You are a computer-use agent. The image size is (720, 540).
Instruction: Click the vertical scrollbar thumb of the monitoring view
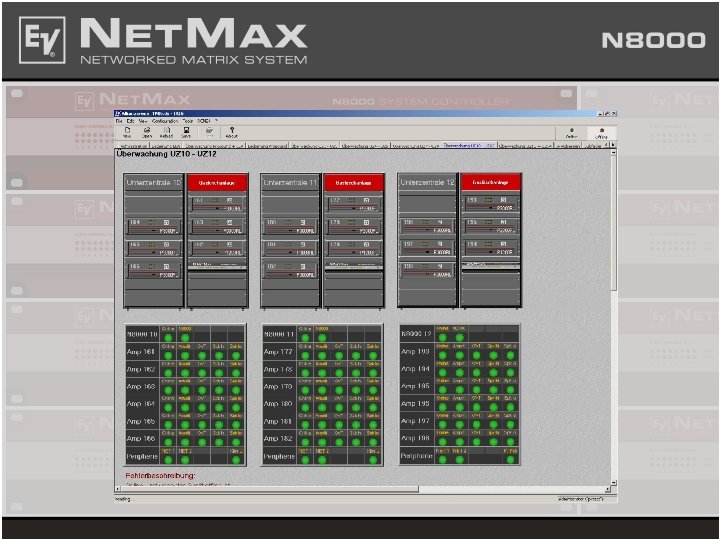[x=613, y=223]
